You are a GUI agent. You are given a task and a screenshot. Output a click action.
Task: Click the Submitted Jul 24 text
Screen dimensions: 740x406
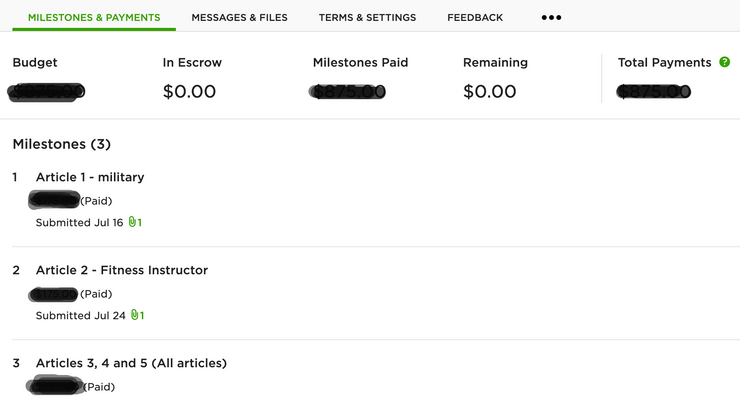[x=81, y=315]
